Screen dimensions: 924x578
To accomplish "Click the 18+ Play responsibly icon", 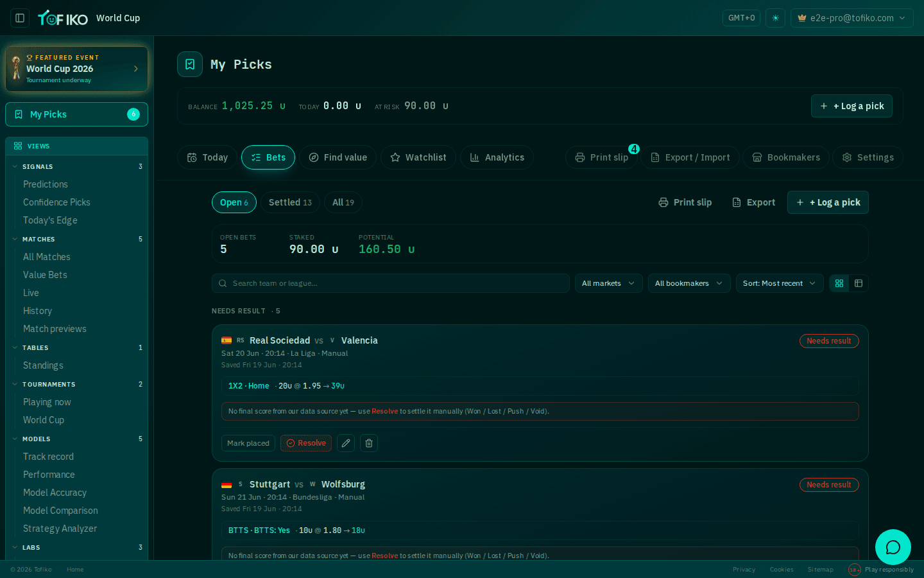I will 854,570.
